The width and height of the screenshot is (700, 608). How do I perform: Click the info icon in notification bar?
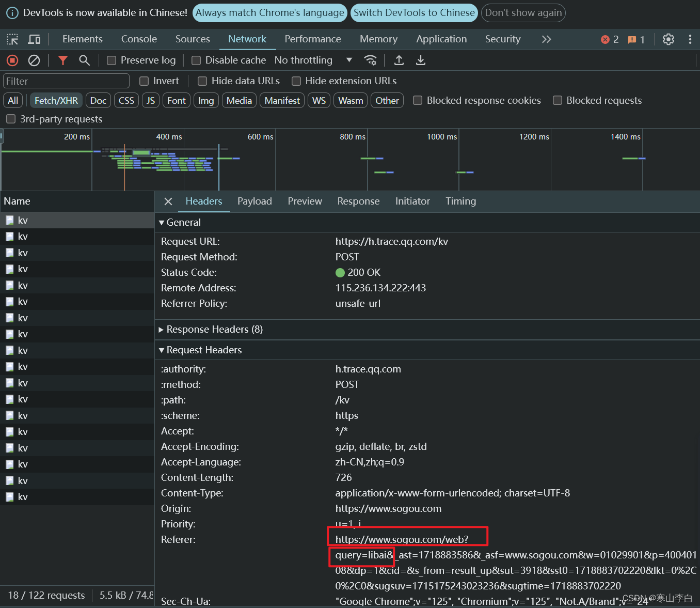(x=12, y=13)
